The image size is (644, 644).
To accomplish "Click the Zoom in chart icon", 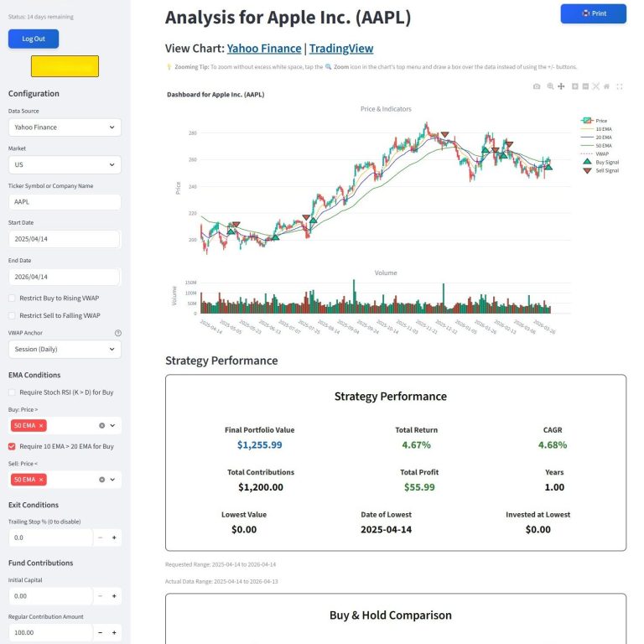I will click(x=575, y=86).
